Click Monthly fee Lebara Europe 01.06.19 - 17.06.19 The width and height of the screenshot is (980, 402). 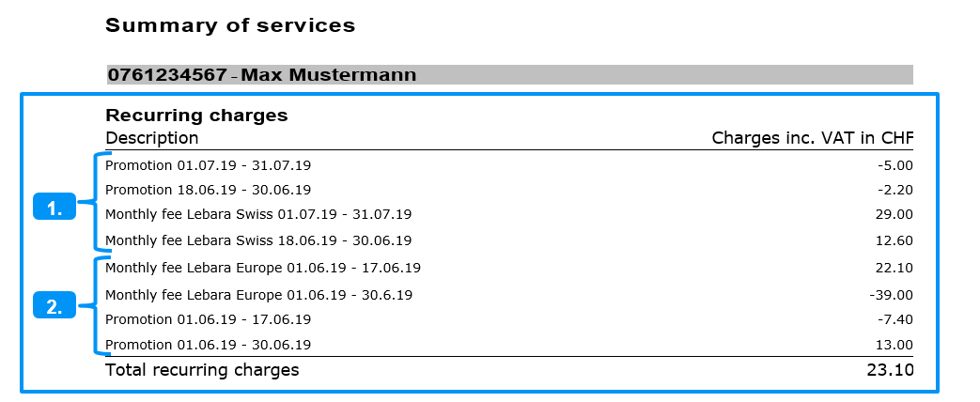click(x=263, y=268)
